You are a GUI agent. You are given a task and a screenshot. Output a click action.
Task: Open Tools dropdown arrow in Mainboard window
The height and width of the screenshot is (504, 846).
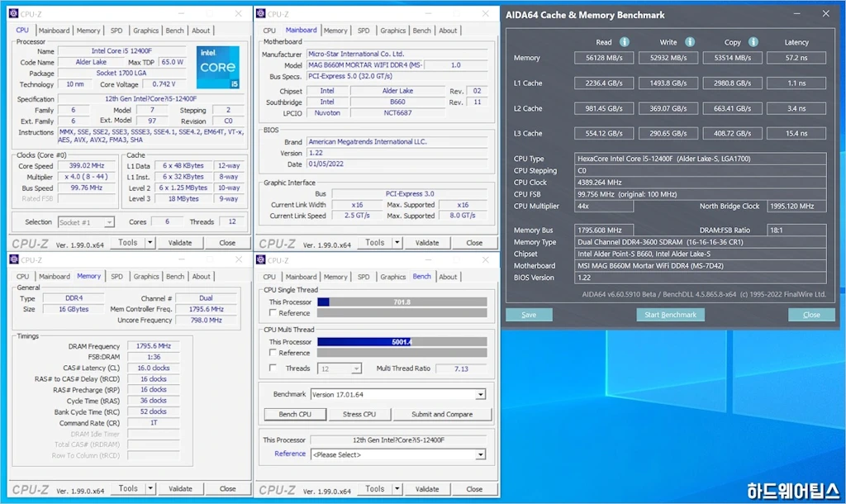click(397, 243)
